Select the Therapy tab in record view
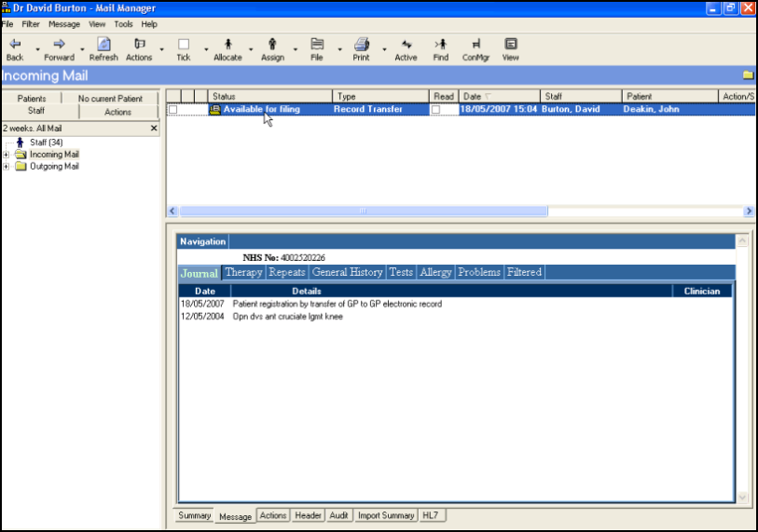Viewport: 758px width, 532px height. pyautogui.click(x=243, y=273)
